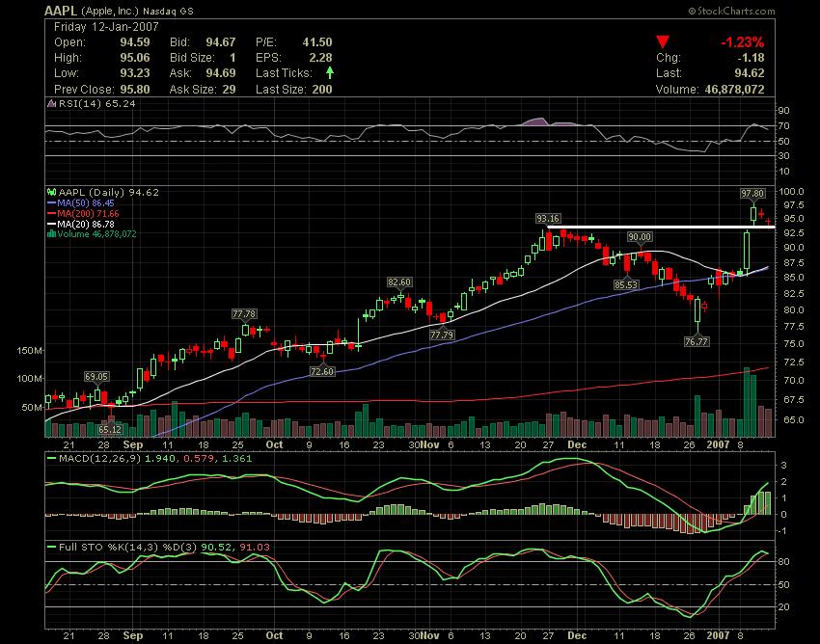Select the Ask value 94.69

[x=221, y=73]
